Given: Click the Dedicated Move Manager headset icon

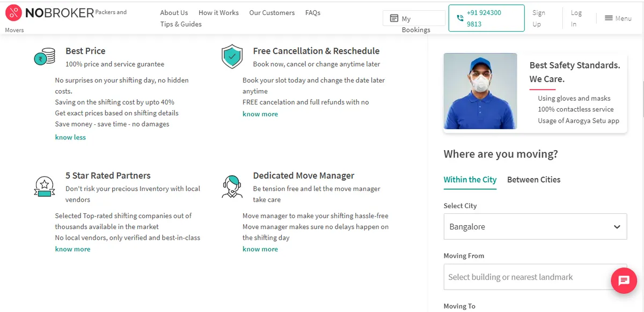Looking at the screenshot, I should (232, 186).
